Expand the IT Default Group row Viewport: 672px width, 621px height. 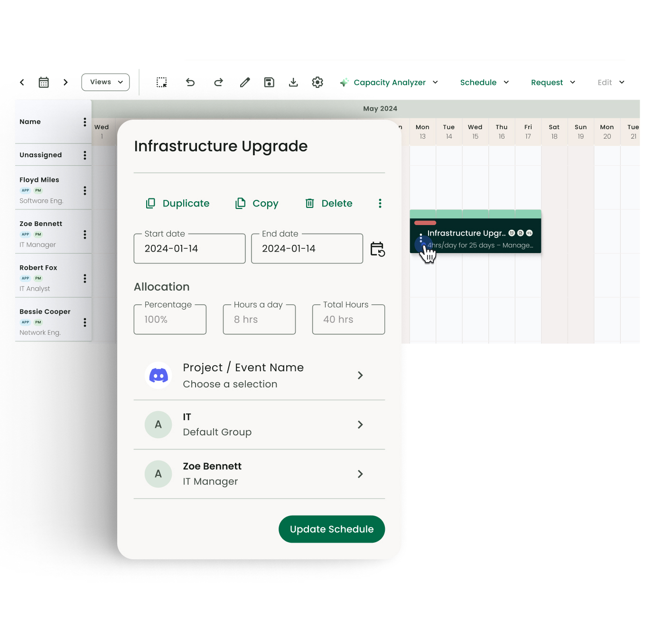tap(259, 424)
